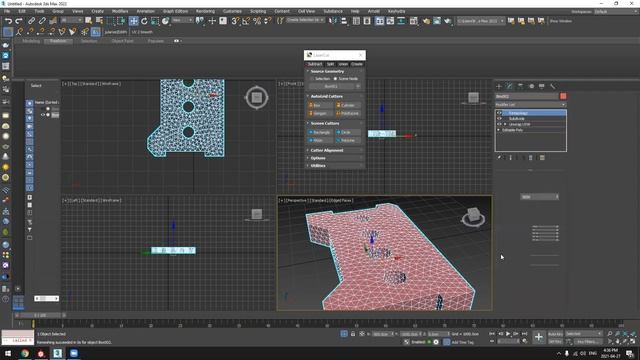Toggle Auto Key mode

555,334
